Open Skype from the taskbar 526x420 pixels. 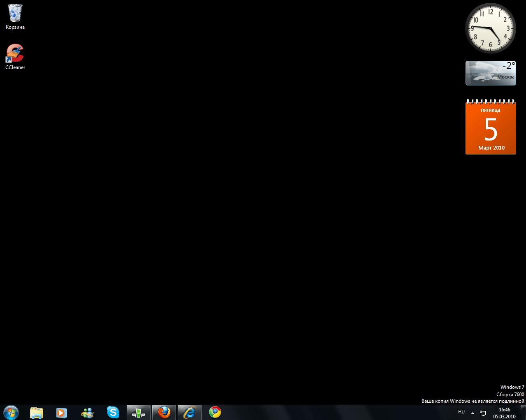pos(113,413)
